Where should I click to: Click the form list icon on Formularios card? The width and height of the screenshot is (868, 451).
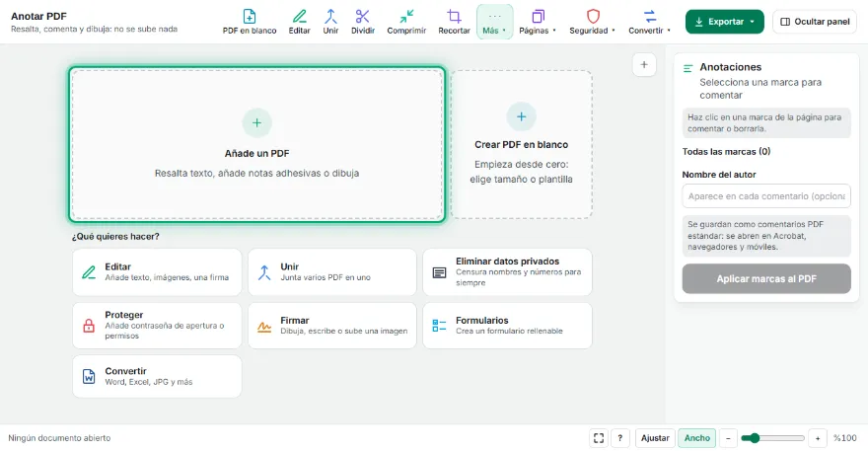(x=439, y=326)
